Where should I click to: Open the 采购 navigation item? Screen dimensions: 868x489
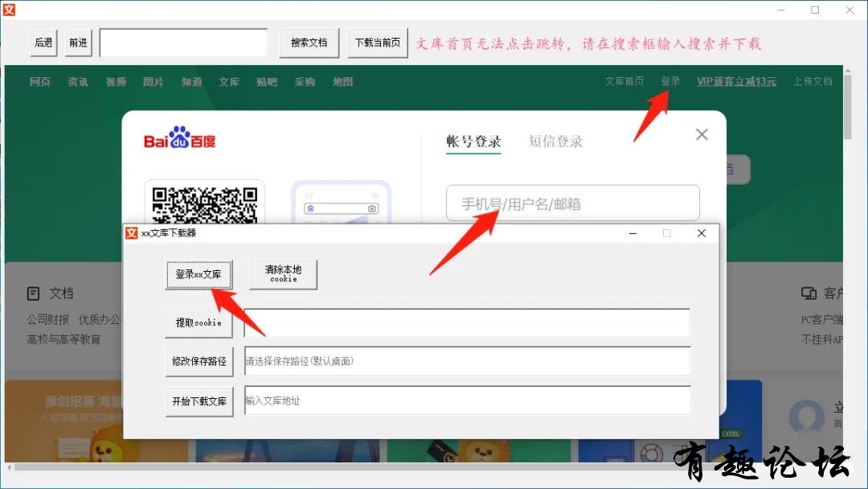click(x=305, y=82)
